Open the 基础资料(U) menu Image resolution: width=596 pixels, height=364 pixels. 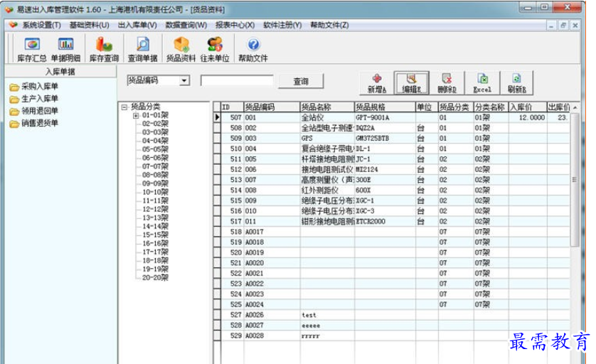tap(89, 25)
